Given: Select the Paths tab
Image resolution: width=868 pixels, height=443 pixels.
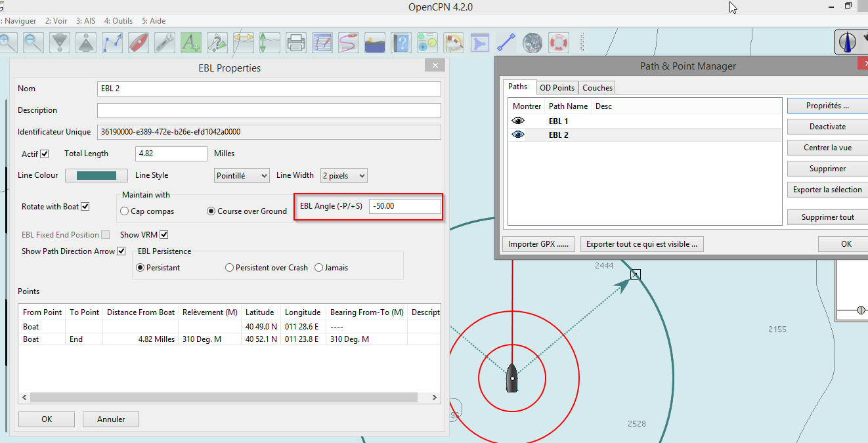Looking at the screenshot, I should 518,87.
